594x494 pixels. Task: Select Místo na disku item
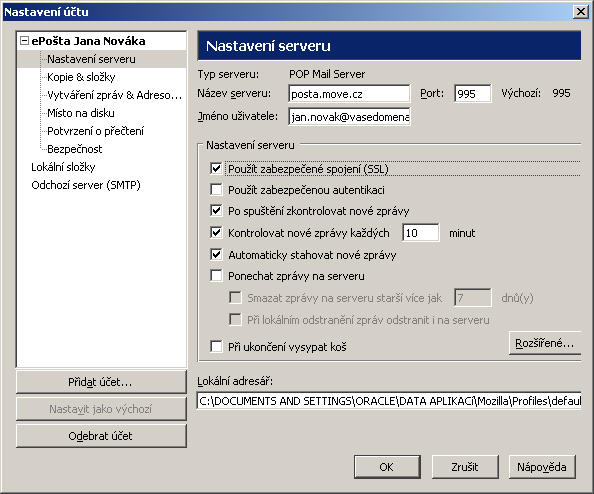[x=81, y=113]
